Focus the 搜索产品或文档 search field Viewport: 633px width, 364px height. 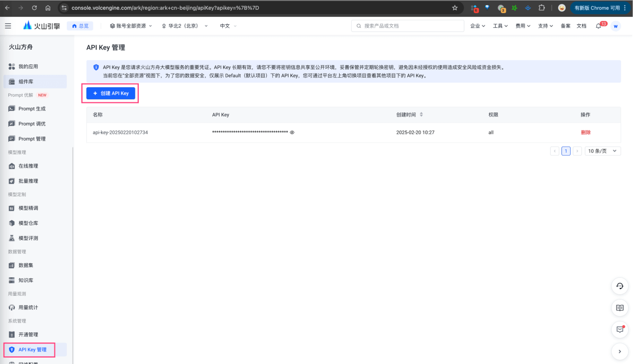(407, 26)
